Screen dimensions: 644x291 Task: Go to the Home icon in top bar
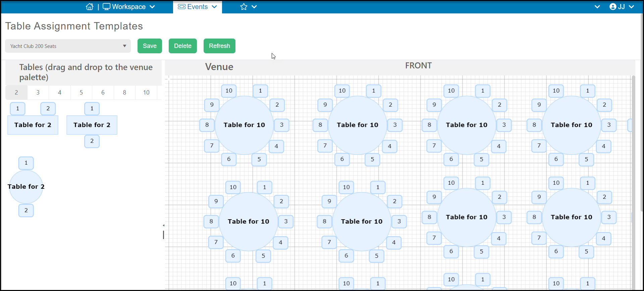(x=90, y=7)
